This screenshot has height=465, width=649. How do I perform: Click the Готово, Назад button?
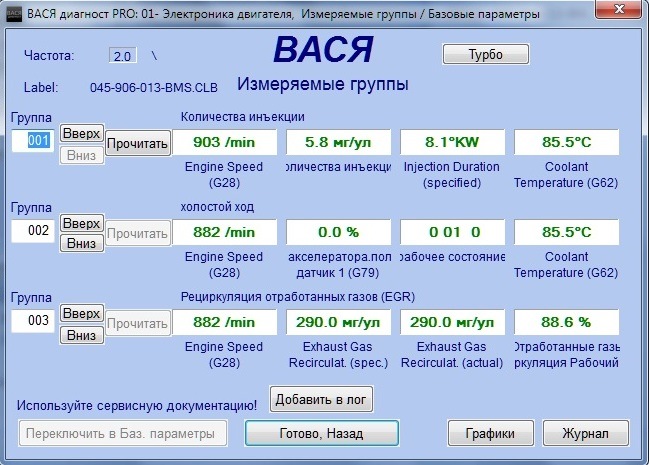(322, 433)
